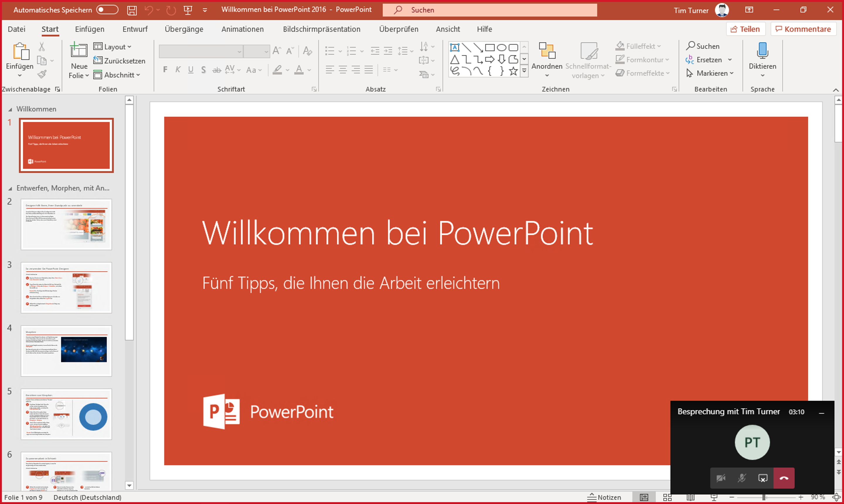Collapse the Willkommen section
Image resolution: width=844 pixels, height=504 pixels.
[10, 109]
